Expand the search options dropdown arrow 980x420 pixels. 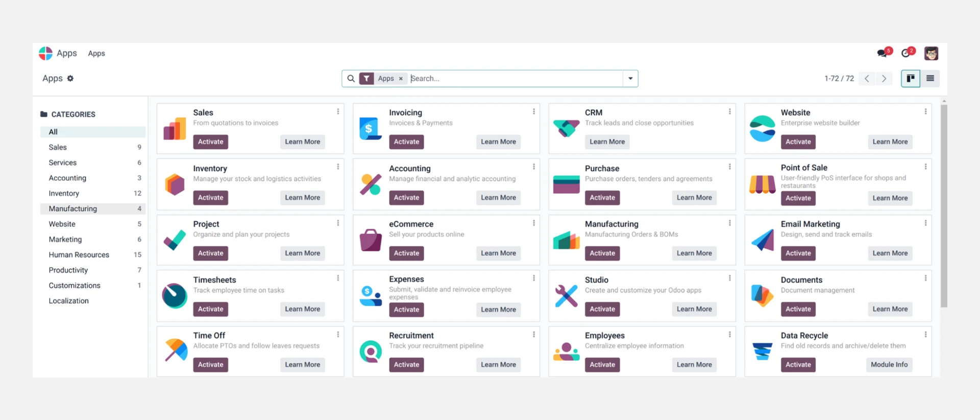(x=630, y=78)
